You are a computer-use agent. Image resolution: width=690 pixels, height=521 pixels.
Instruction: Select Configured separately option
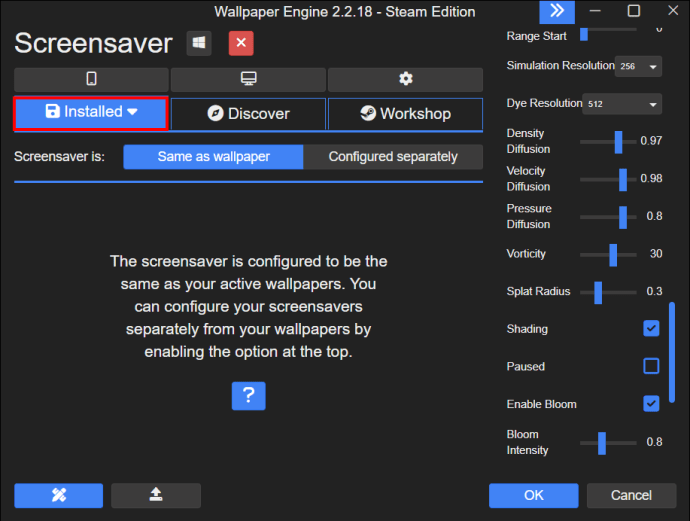tap(393, 157)
